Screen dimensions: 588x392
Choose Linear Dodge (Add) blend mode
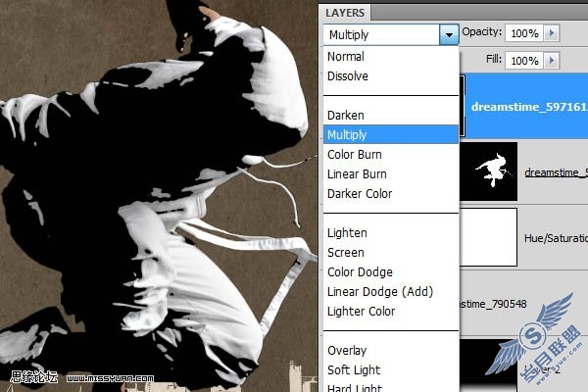[x=391, y=291]
